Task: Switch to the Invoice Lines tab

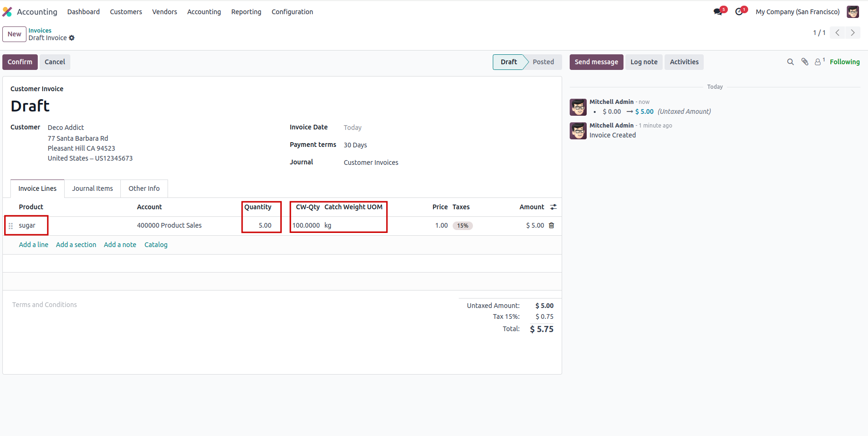Action: [37, 188]
